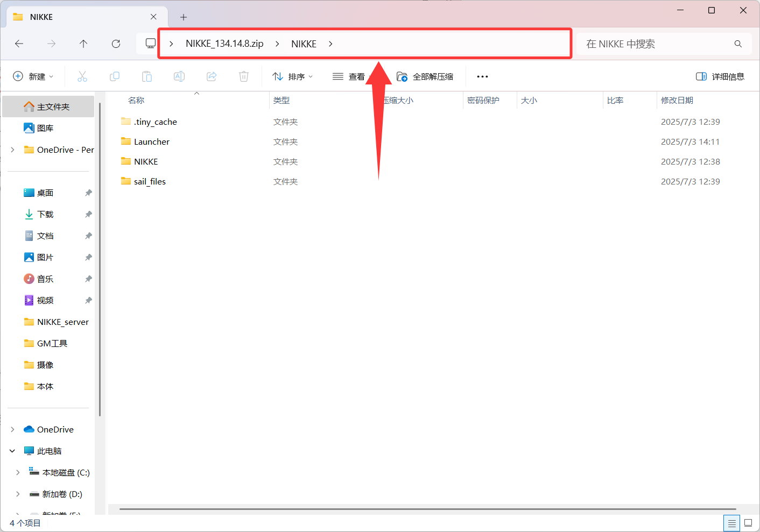Expand 新加卷 (D:) in sidebar

coord(18,494)
